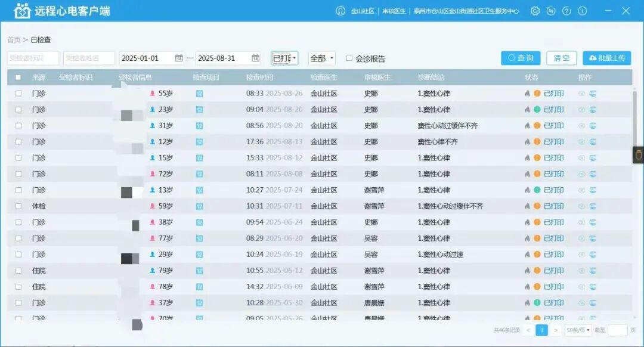
Task: Click the 查询 search button
Action: point(520,58)
